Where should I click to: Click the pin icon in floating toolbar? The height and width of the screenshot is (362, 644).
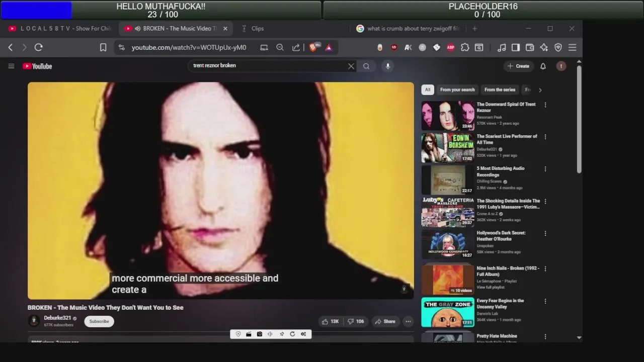click(282, 334)
